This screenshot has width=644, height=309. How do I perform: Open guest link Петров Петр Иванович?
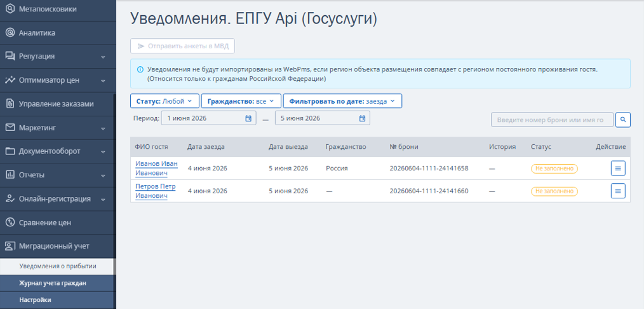coord(155,191)
